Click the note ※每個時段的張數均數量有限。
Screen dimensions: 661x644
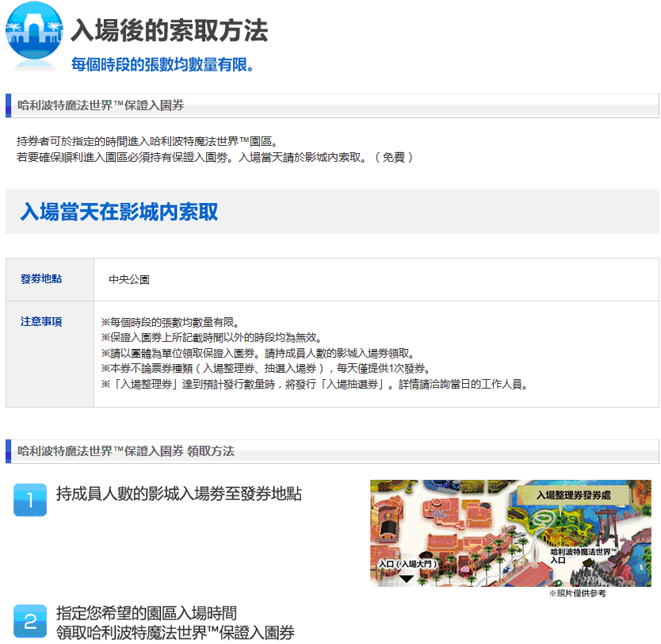[x=170, y=322]
